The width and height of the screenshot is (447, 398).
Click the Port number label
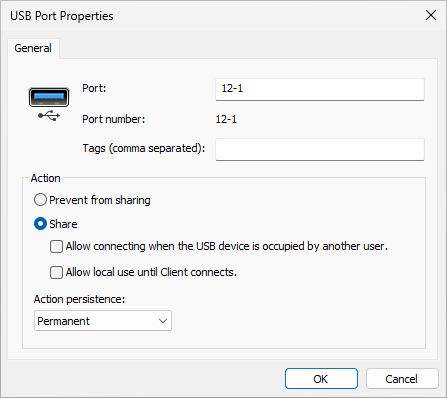(114, 119)
